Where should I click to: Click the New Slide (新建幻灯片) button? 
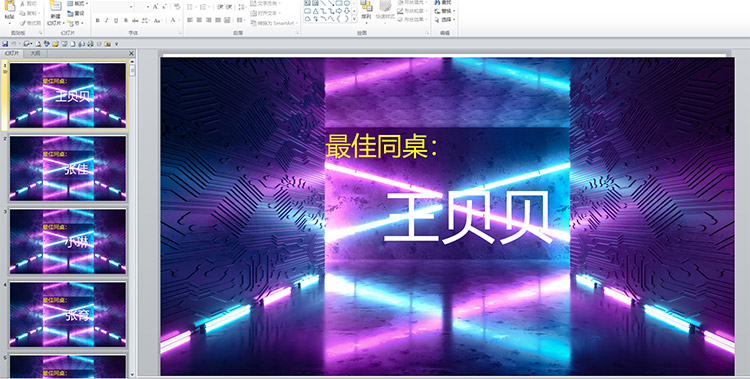pyautogui.click(x=55, y=13)
